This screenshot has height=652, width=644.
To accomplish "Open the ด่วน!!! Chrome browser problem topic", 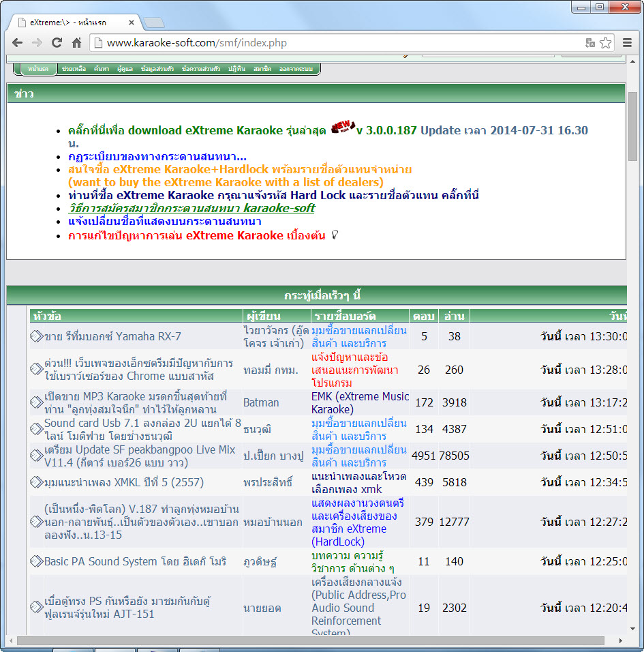I will [x=139, y=370].
